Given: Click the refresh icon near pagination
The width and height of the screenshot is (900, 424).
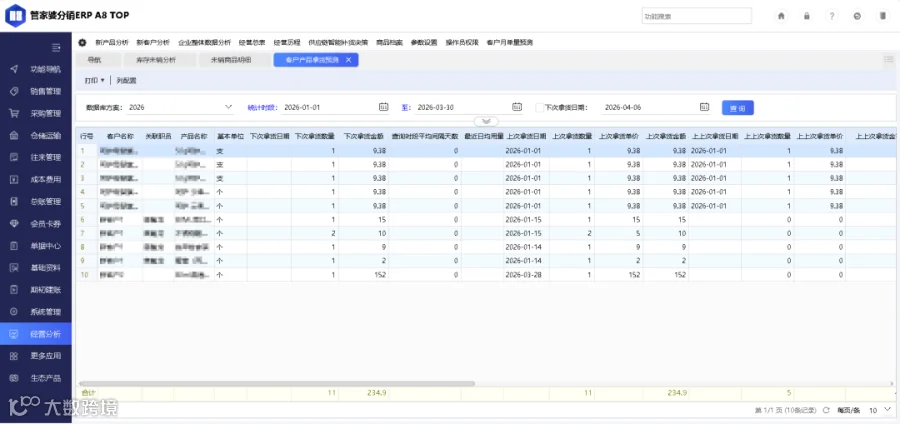Looking at the screenshot, I should [826, 410].
